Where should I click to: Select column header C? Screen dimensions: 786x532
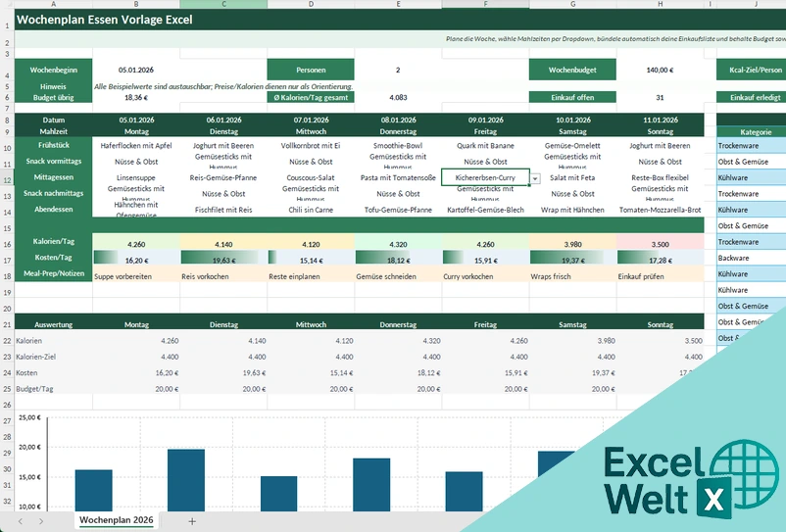pos(223,4)
